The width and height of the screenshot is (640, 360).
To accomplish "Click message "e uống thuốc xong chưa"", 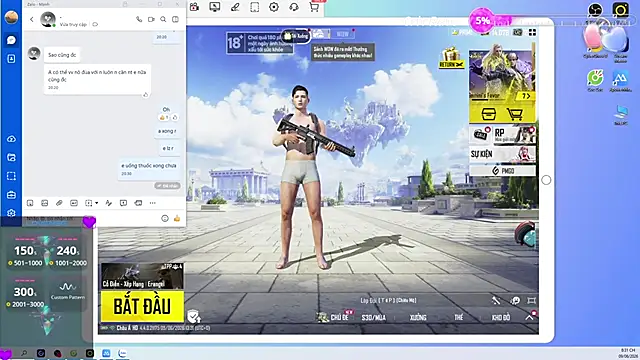I will point(149,166).
